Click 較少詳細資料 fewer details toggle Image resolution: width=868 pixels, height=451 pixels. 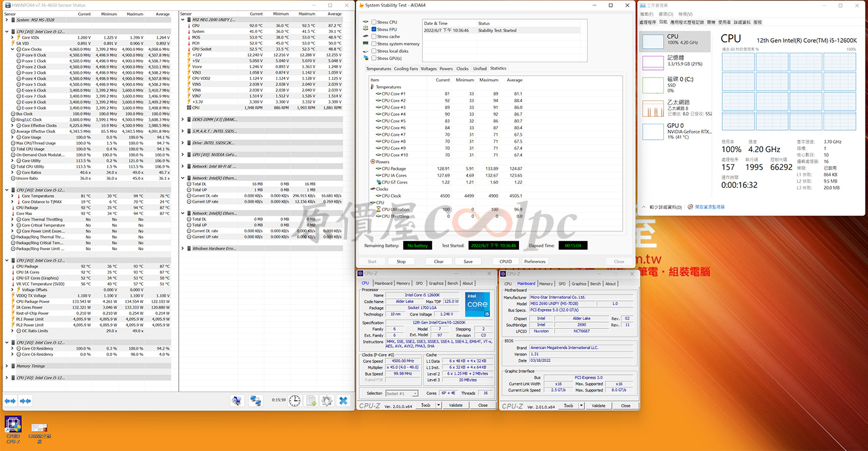tap(663, 206)
